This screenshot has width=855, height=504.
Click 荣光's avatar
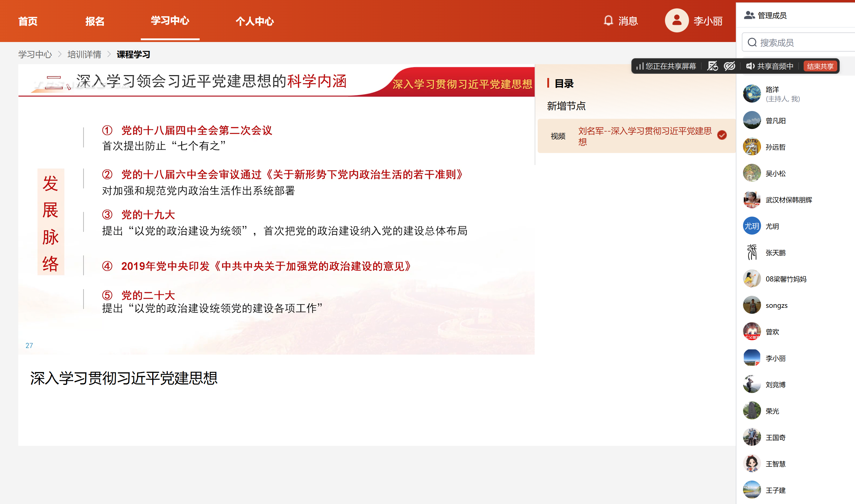(x=752, y=411)
